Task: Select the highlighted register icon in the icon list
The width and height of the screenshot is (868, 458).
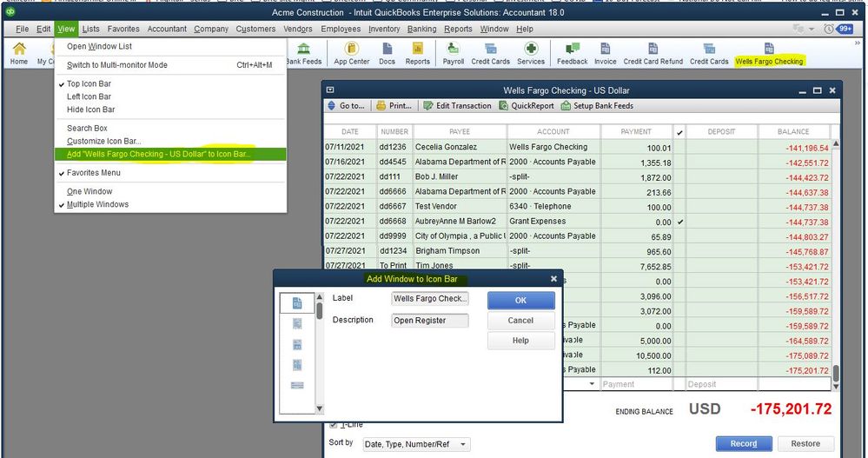Action: pyautogui.click(x=296, y=303)
